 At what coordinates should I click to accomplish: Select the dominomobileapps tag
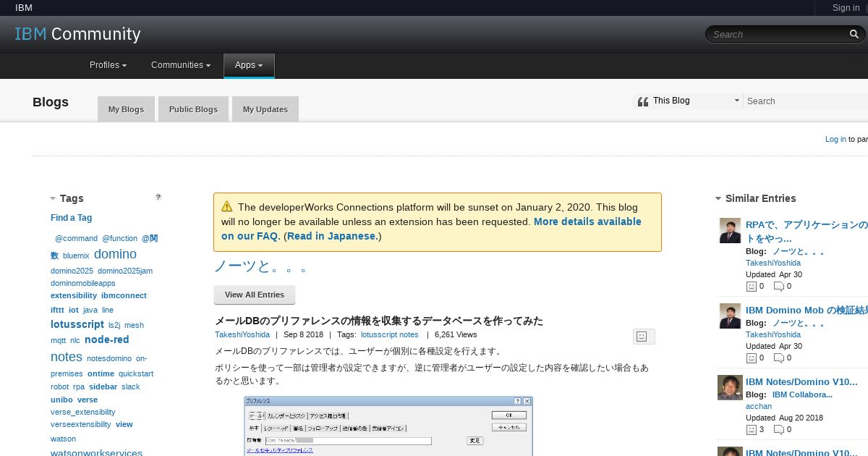point(83,283)
